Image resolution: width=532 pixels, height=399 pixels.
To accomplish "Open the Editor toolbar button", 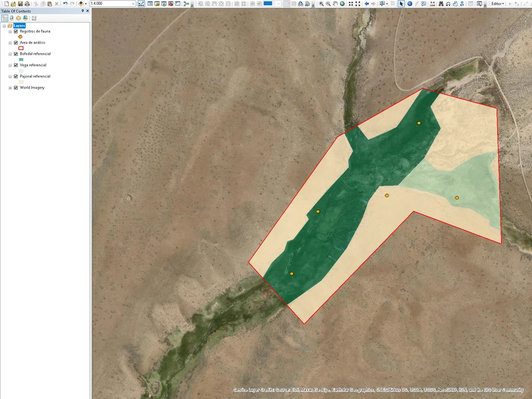I will coord(141,4).
